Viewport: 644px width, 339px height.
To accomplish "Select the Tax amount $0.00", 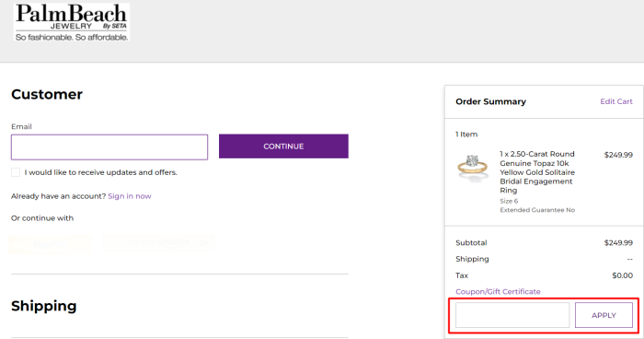I will pos(622,275).
